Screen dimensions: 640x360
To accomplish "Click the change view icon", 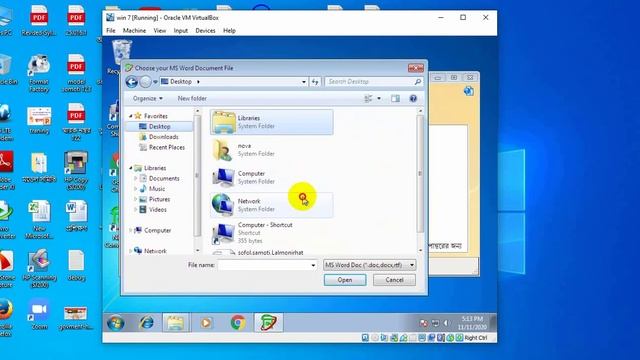I will click(368, 98).
